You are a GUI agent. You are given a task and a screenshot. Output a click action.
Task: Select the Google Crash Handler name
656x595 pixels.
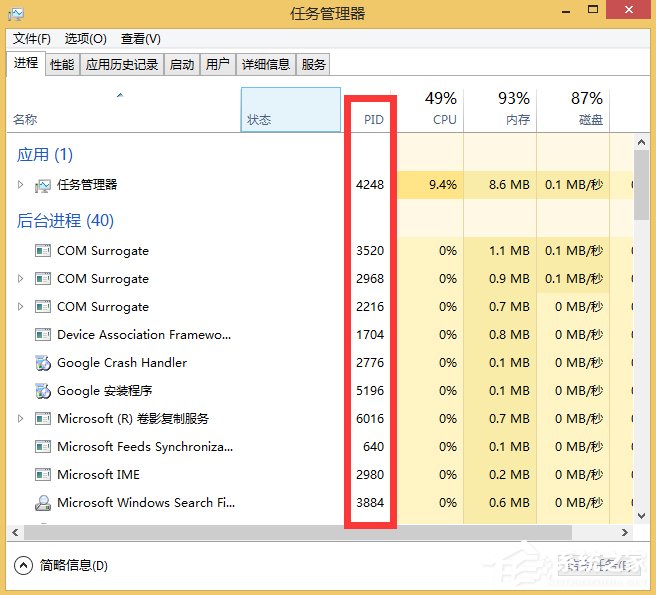click(122, 363)
